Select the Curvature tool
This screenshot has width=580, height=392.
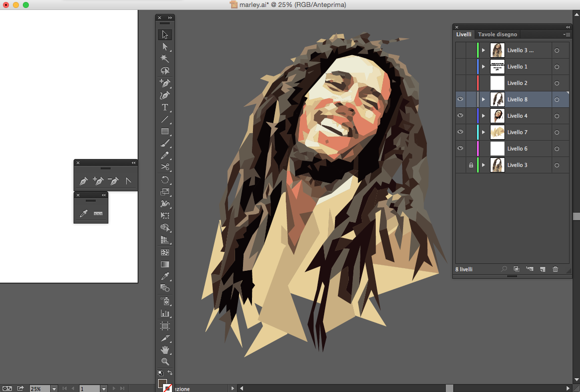(165, 95)
